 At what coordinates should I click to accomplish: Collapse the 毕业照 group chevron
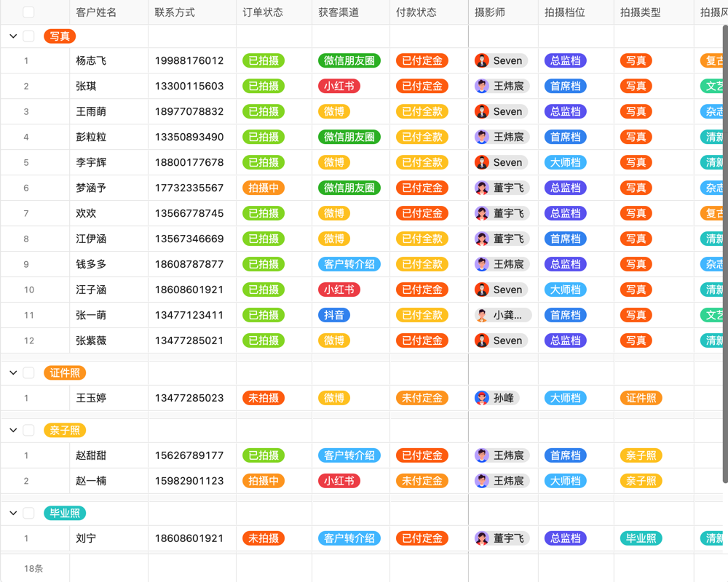(x=12, y=513)
